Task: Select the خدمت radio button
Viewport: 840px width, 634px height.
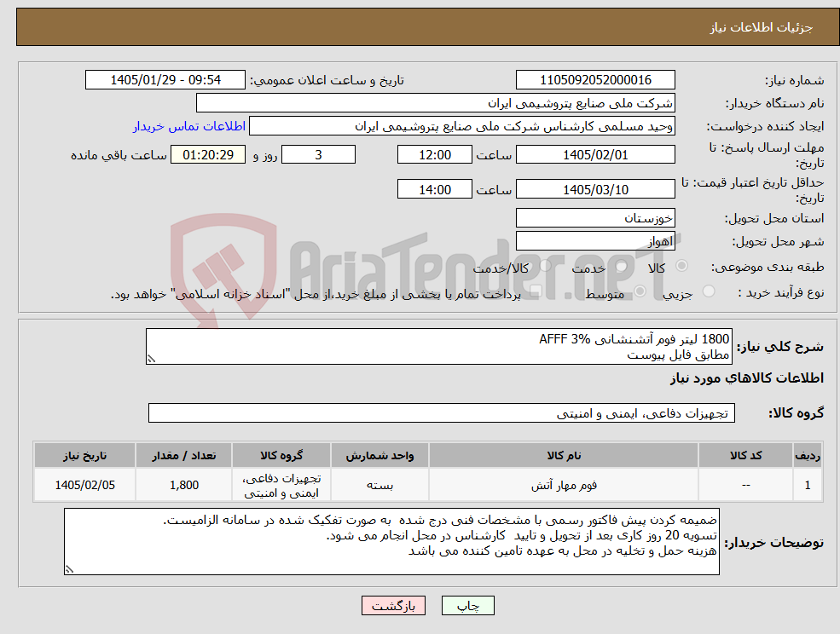Action: [x=622, y=266]
